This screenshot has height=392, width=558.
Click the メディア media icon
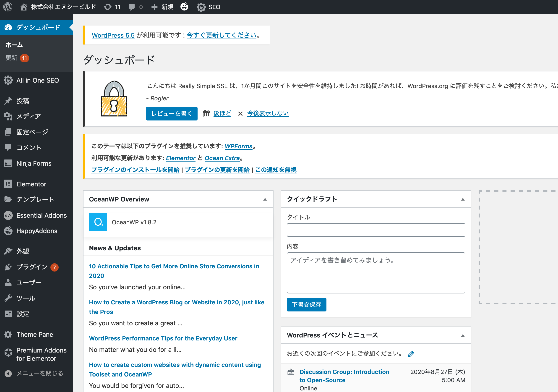[8, 116]
